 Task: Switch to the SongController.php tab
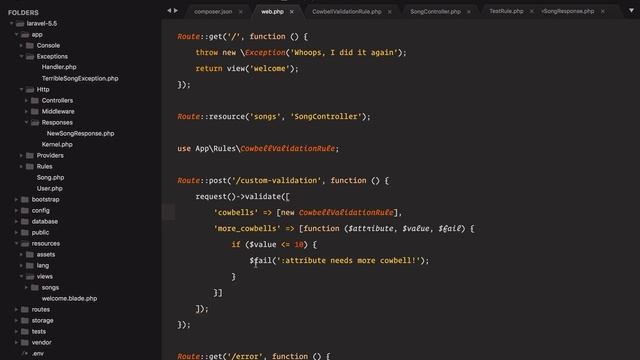pyautogui.click(x=435, y=12)
